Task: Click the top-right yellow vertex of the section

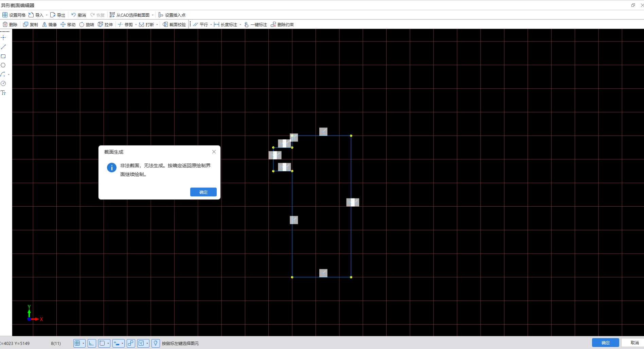Action: (x=351, y=136)
